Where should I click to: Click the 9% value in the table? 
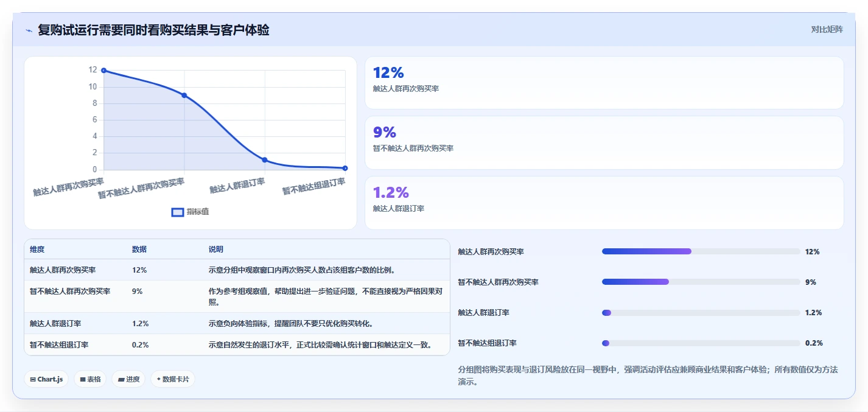click(x=138, y=292)
